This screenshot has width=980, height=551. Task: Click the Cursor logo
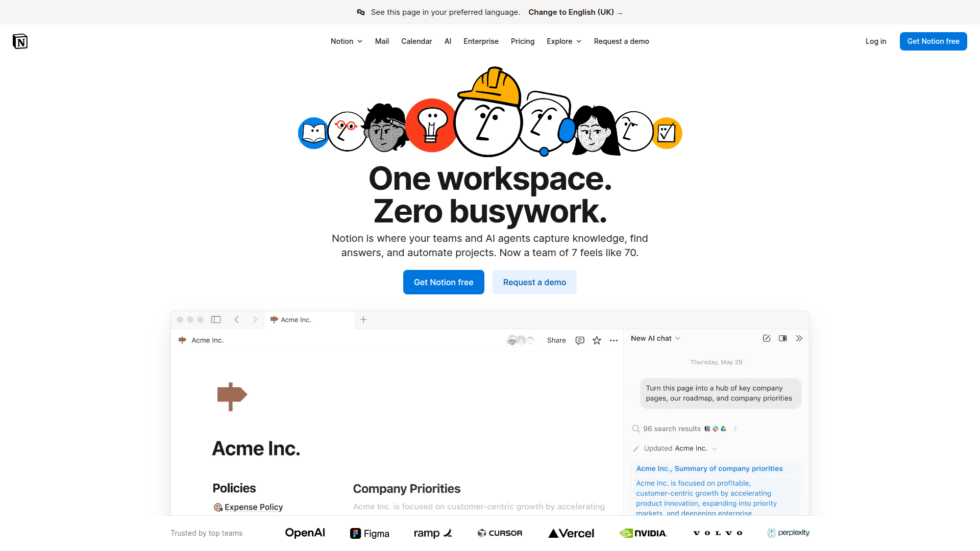pos(500,533)
